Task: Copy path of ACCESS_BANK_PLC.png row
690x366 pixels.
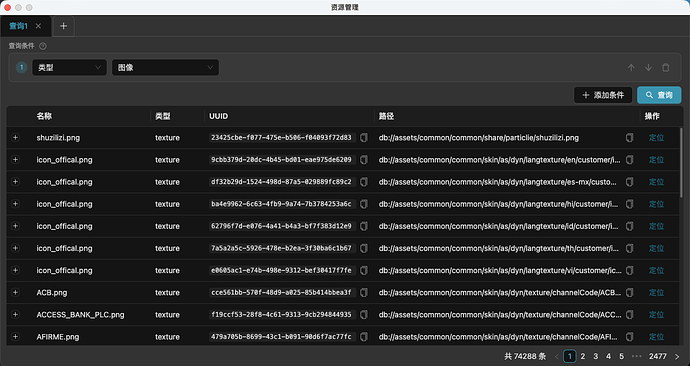Action: 630,315
